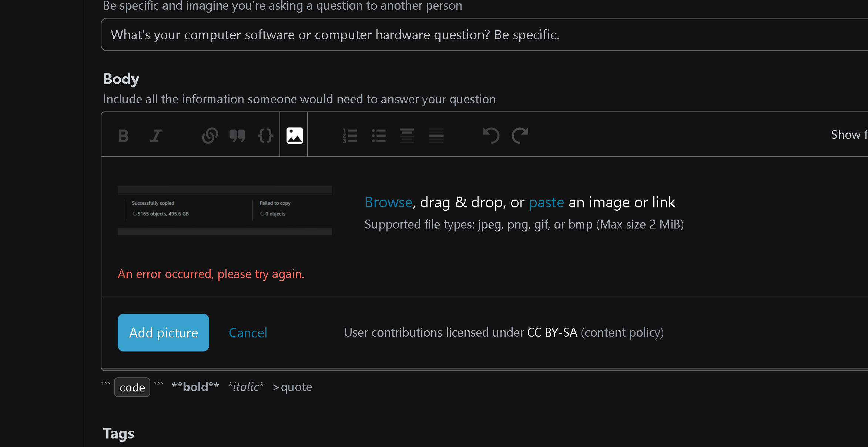Create a numbered list
The image size is (868, 447).
pos(350,136)
